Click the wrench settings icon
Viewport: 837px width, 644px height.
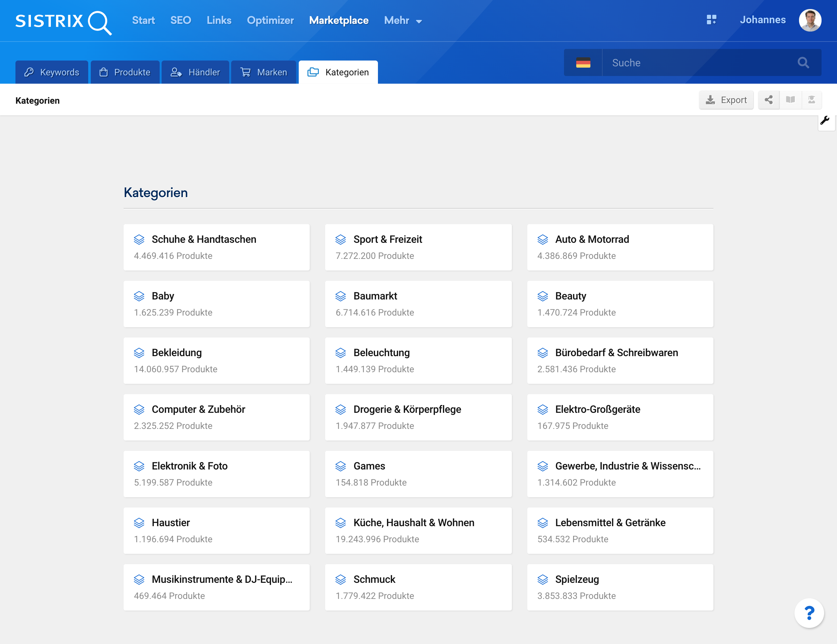(825, 121)
